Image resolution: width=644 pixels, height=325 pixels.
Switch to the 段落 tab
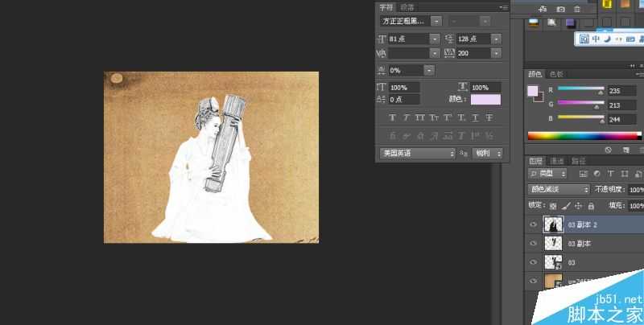tap(407, 6)
